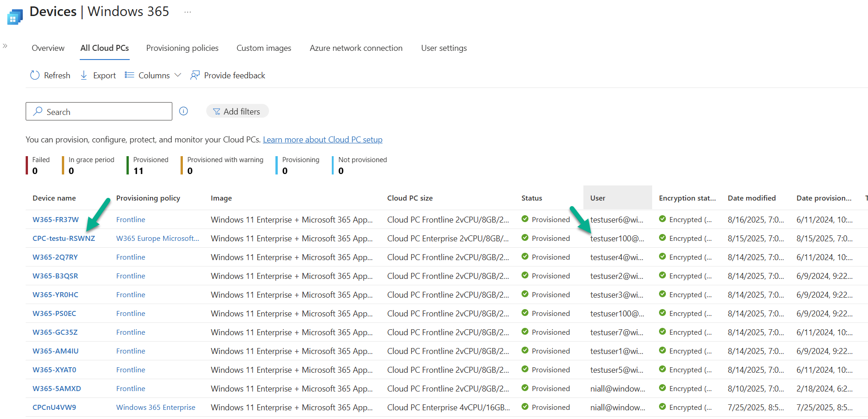
Task: Click the Add filters funnel button
Action: tap(237, 111)
